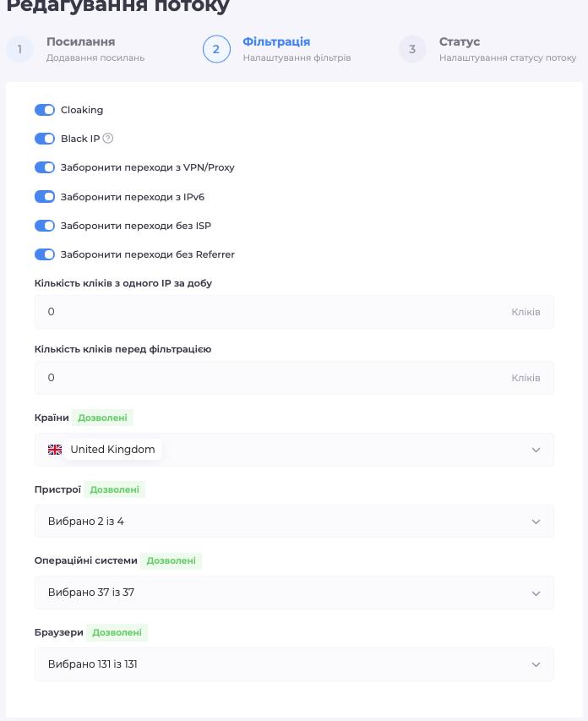
Task: Open the Пристрої dropdown showing Вибрано 2 із 4
Action: tap(294, 522)
